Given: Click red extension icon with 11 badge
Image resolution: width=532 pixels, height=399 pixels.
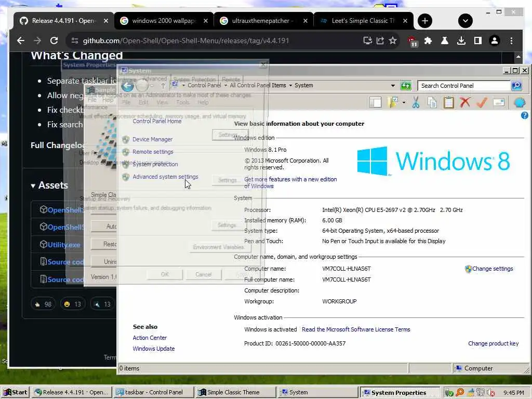Looking at the screenshot, I should coord(413,42).
